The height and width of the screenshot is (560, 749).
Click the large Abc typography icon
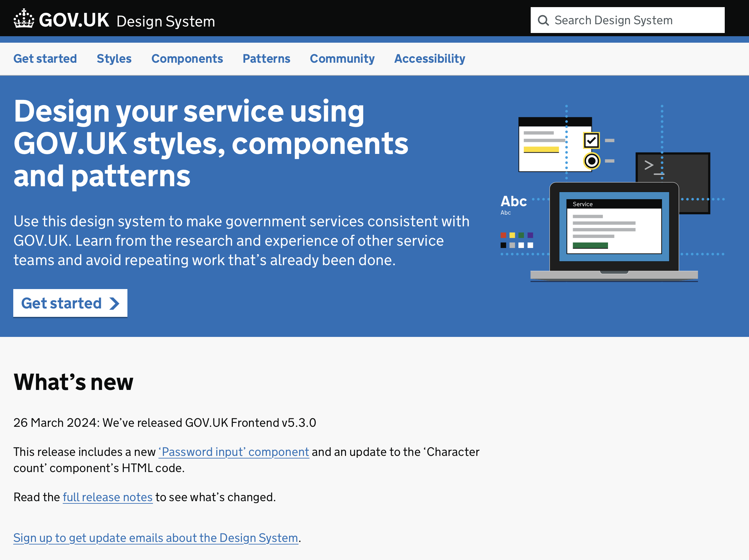pos(513,201)
